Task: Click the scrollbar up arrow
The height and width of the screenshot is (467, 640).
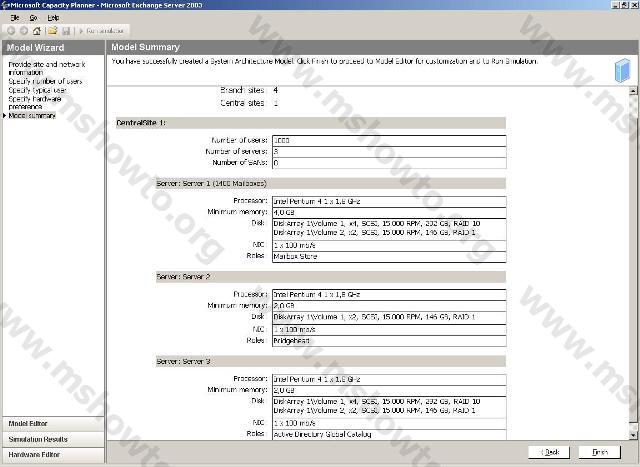Action: pyautogui.click(x=633, y=90)
